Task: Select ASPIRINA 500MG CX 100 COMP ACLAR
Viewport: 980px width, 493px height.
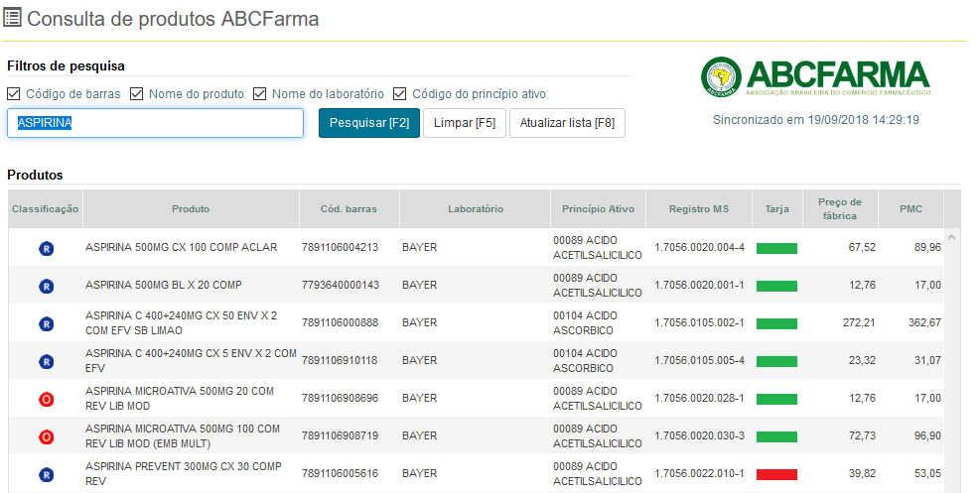Action: tap(182, 247)
